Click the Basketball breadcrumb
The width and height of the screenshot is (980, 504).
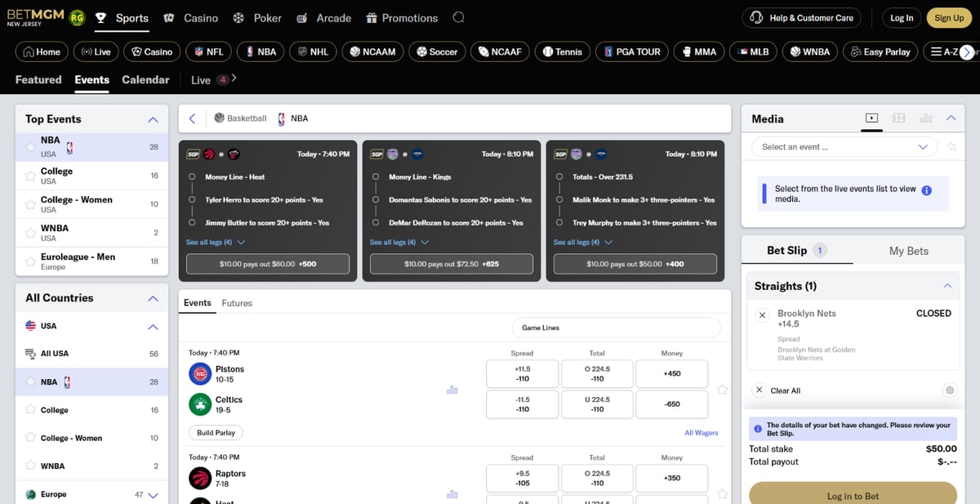click(x=240, y=118)
